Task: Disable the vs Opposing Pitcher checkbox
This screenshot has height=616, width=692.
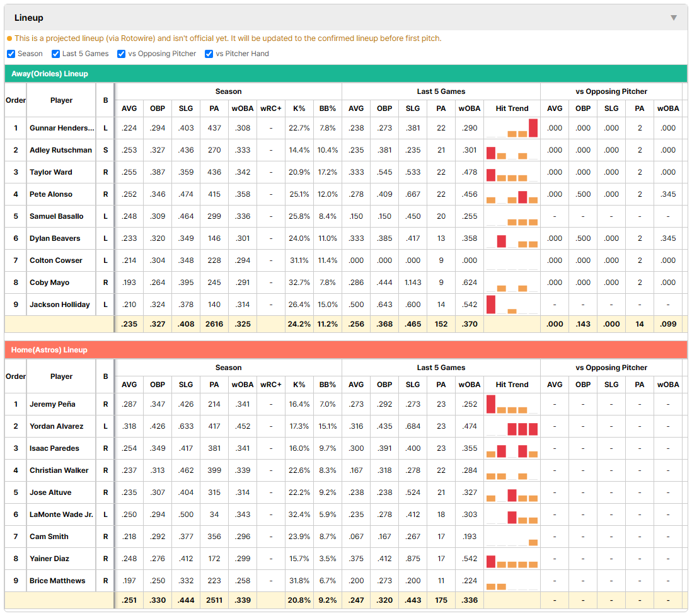Action: click(x=122, y=54)
